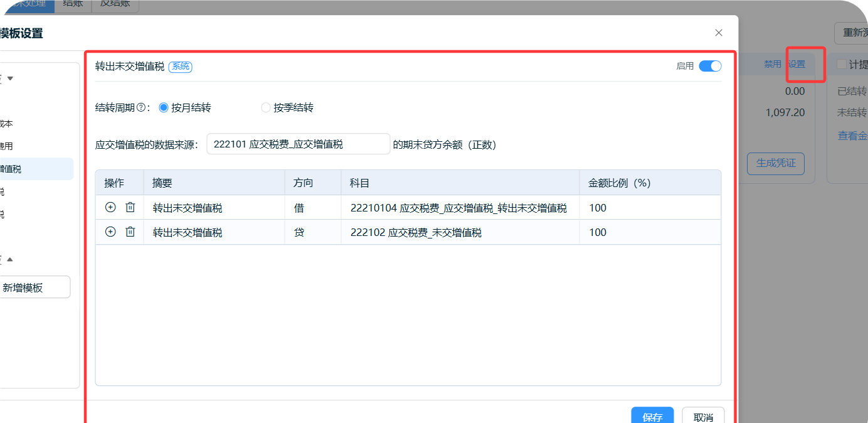Expand the sidebar group with up arrow
This screenshot has height=423, width=868.
9,259
